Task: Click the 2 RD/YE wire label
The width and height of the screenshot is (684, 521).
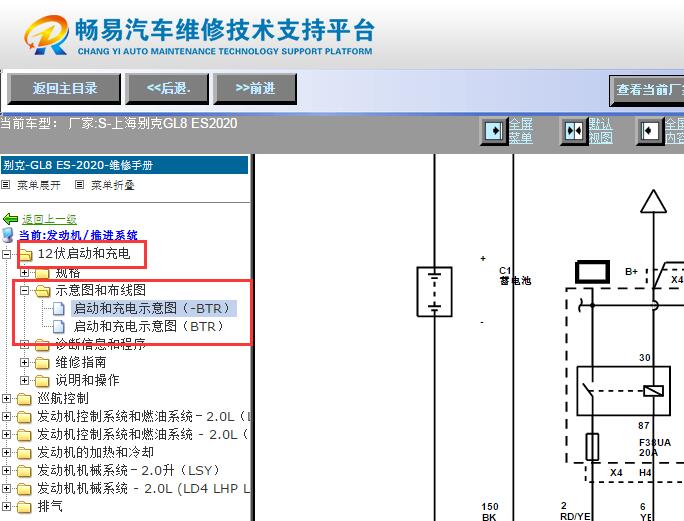Action: tap(575, 511)
